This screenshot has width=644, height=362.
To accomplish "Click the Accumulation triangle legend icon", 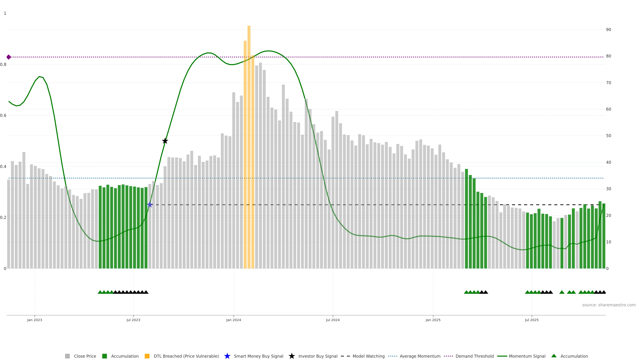I will pyautogui.click(x=554, y=356).
